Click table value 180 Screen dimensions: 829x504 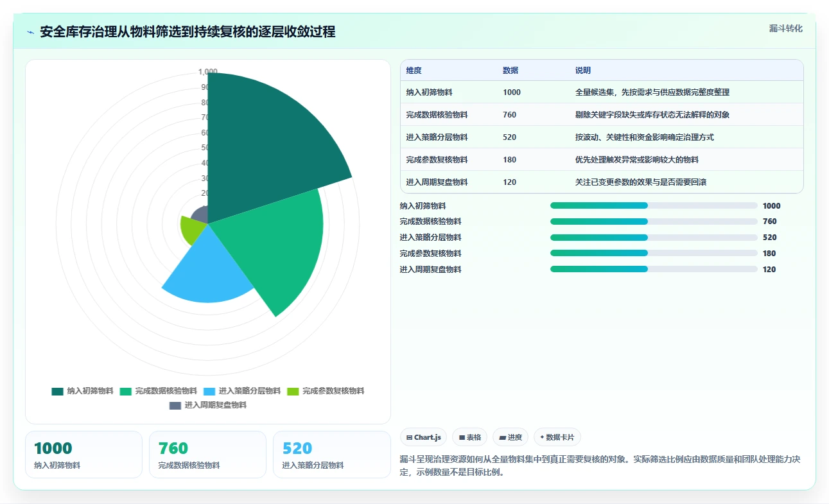pos(510,160)
